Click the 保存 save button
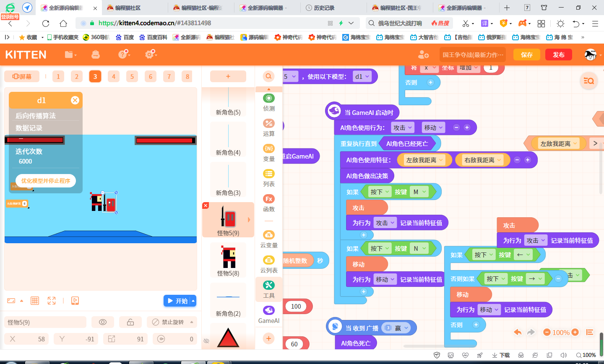 point(526,55)
